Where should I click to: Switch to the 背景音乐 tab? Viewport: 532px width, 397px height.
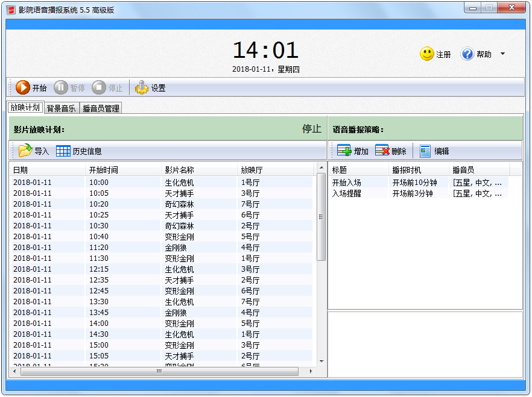pos(61,108)
